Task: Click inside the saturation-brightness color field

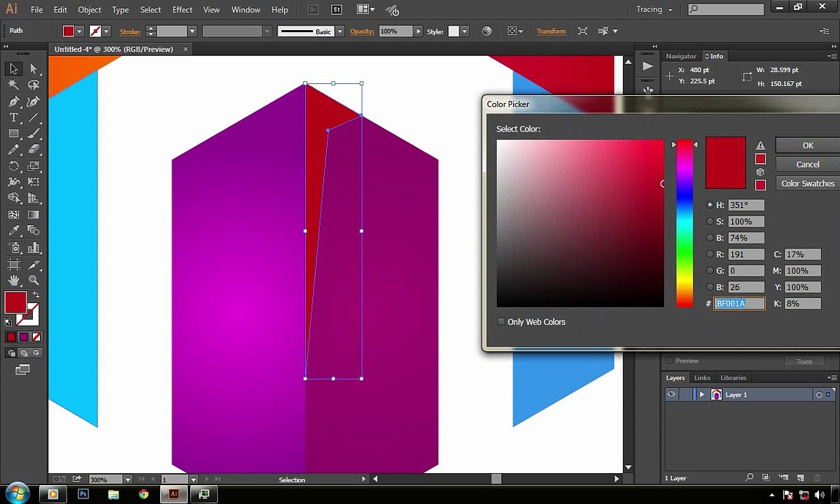Action: 580,224
